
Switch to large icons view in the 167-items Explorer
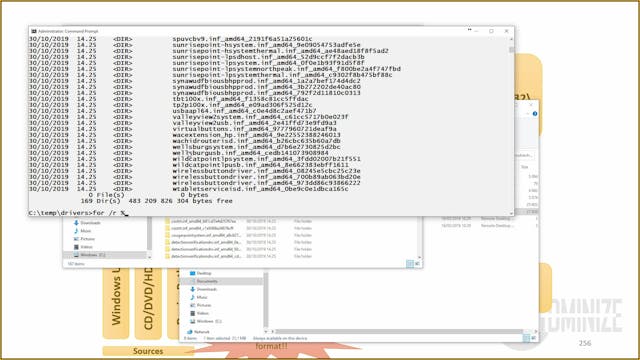(x=417, y=264)
